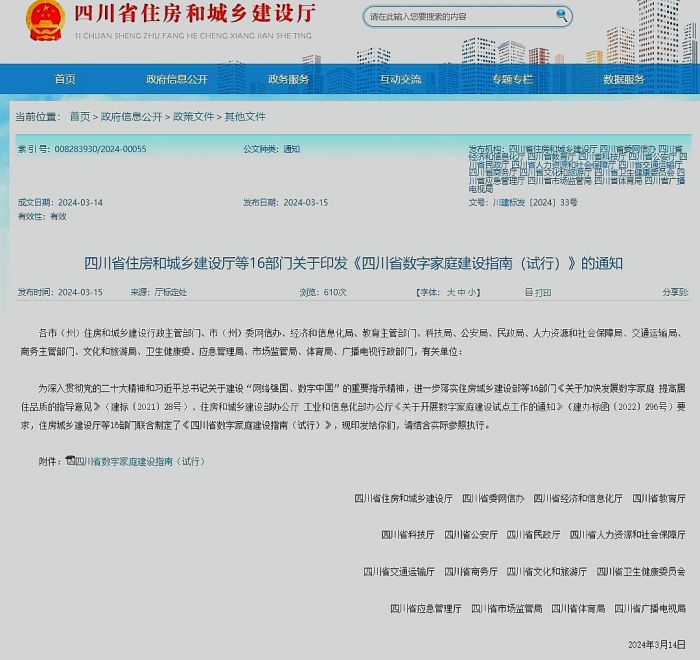The width and height of the screenshot is (700, 660).
Task: Click the 浏览 610次 view count
Action: tap(323, 292)
